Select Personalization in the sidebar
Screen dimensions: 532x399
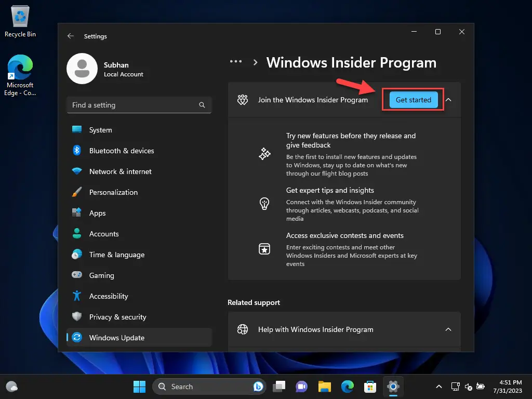pos(139,192)
